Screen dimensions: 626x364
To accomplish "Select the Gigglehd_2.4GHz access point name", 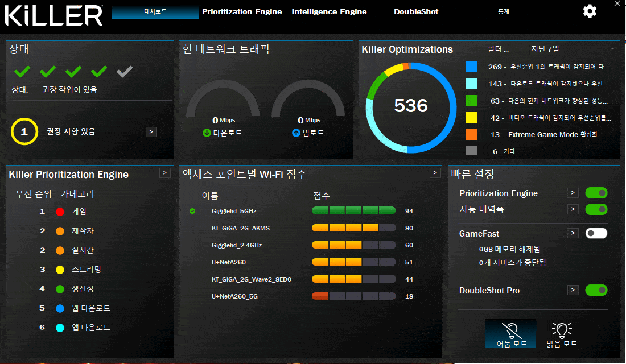I will [237, 245].
